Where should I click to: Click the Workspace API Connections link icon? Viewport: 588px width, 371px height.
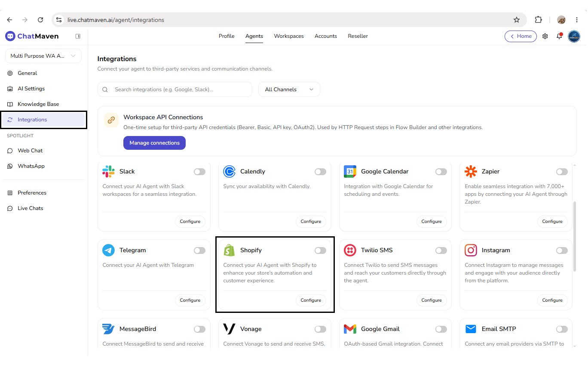111,120
